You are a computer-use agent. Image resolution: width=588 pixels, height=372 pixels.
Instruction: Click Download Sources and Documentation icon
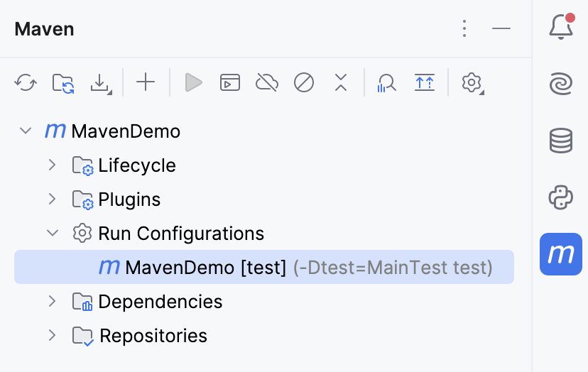tap(101, 83)
